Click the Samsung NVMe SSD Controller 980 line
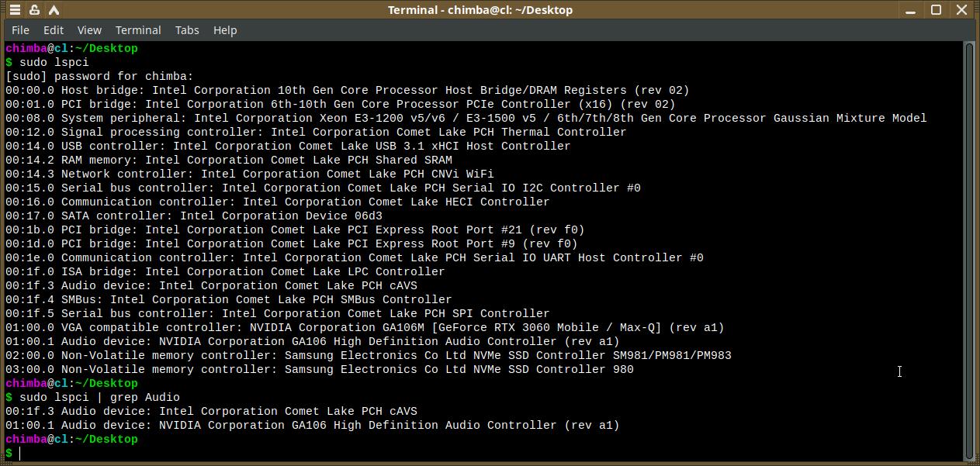This screenshot has height=466, width=980. click(319, 369)
